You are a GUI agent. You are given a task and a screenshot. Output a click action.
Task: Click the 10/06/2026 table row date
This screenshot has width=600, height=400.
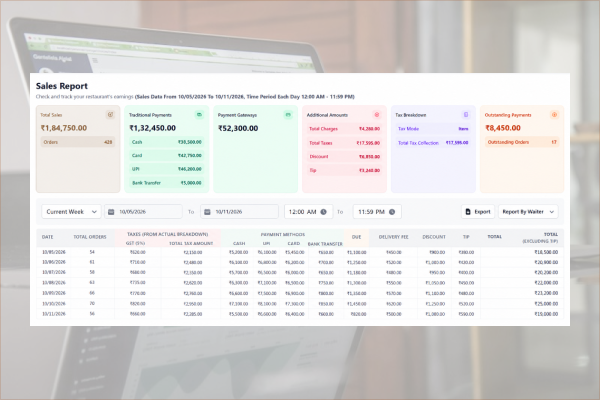point(54,262)
